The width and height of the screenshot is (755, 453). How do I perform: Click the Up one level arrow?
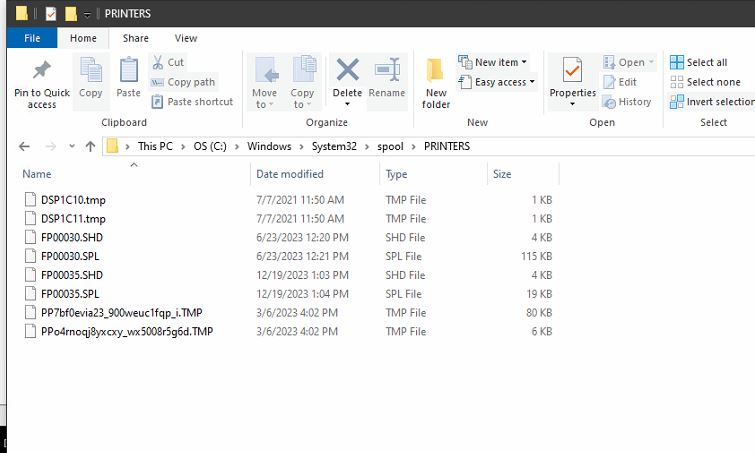click(x=90, y=146)
